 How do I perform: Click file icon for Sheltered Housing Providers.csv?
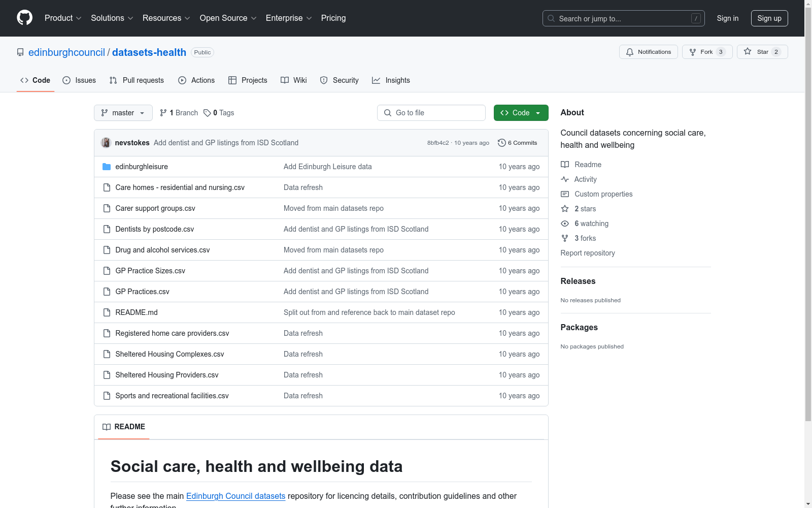click(107, 375)
